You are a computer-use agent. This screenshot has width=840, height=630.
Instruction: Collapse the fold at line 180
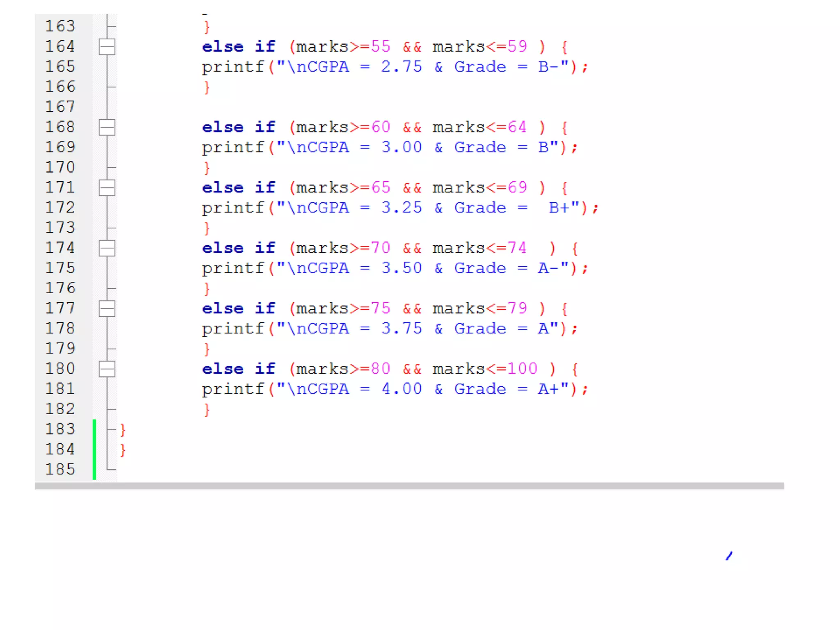coord(107,369)
